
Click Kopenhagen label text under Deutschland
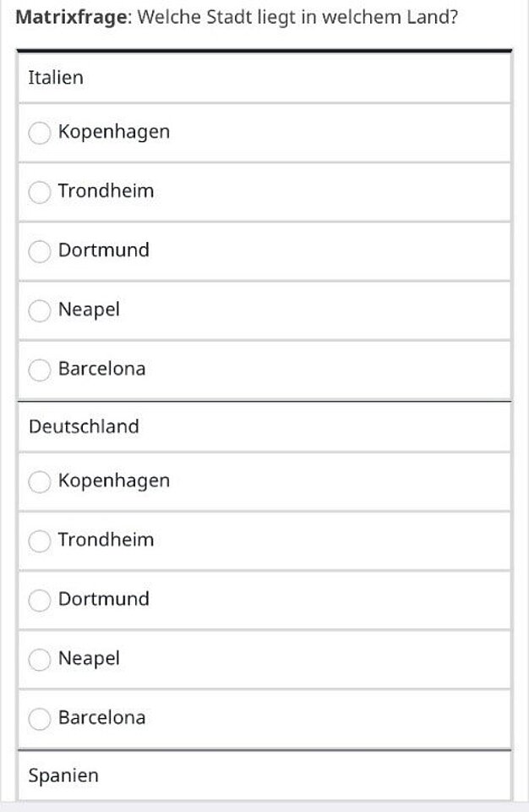pyautogui.click(x=113, y=480)
